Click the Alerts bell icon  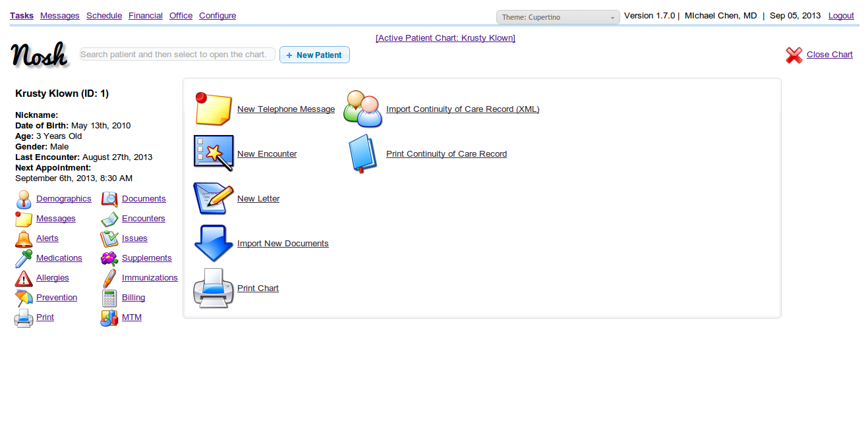24,239
